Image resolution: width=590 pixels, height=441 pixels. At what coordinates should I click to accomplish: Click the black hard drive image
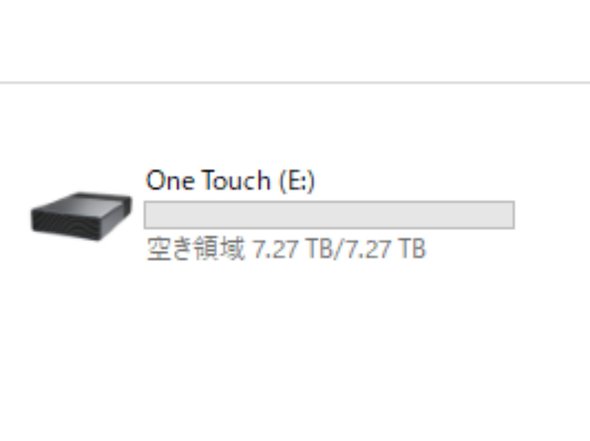pos(81,216)
